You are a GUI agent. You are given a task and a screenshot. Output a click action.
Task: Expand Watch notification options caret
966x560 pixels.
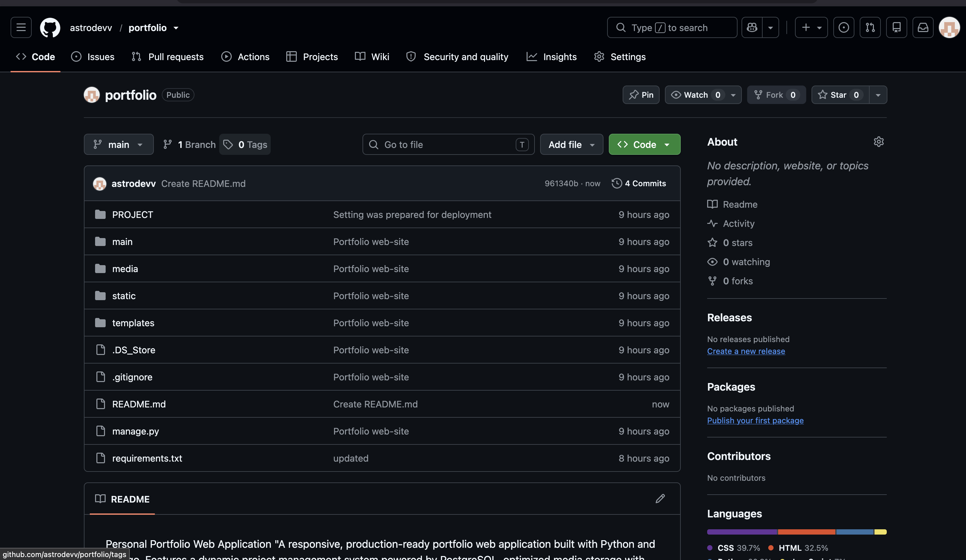(x=733, y=95)
